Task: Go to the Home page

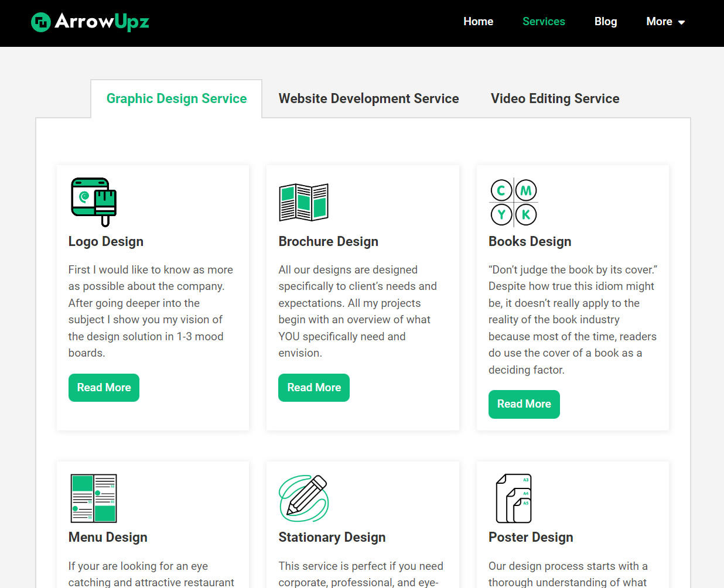Action: 478,22
